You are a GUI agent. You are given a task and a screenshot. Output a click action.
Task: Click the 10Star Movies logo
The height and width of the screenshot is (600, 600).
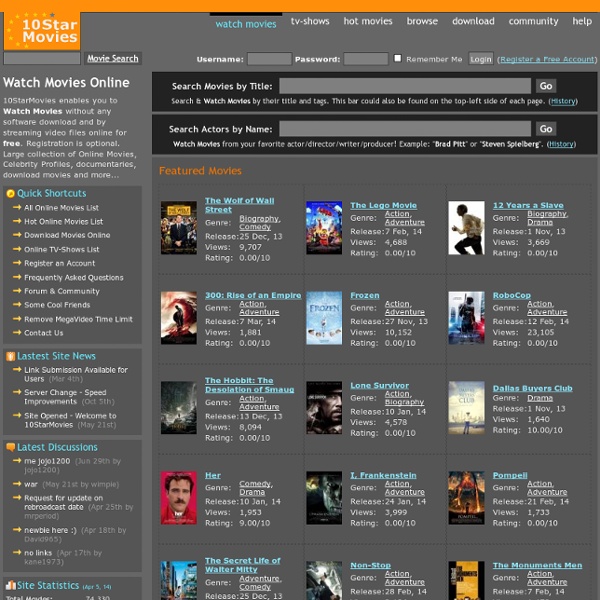pyautogui.click(x=41, y=29)
